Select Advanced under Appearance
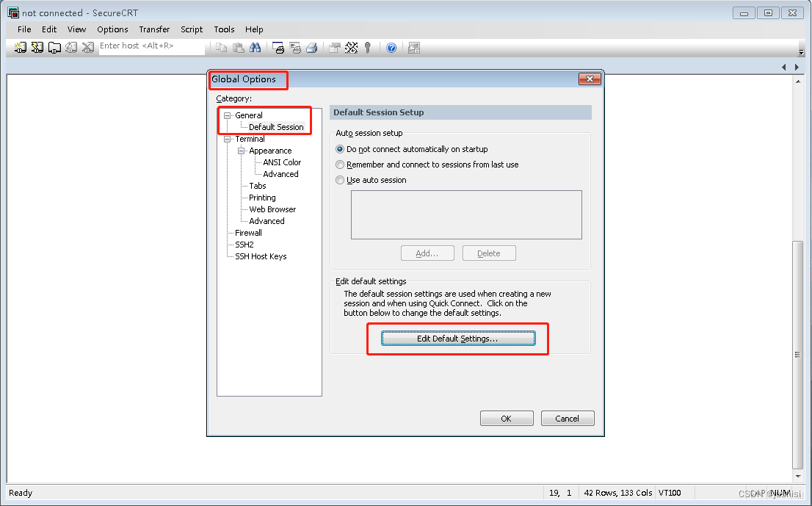 280,174
